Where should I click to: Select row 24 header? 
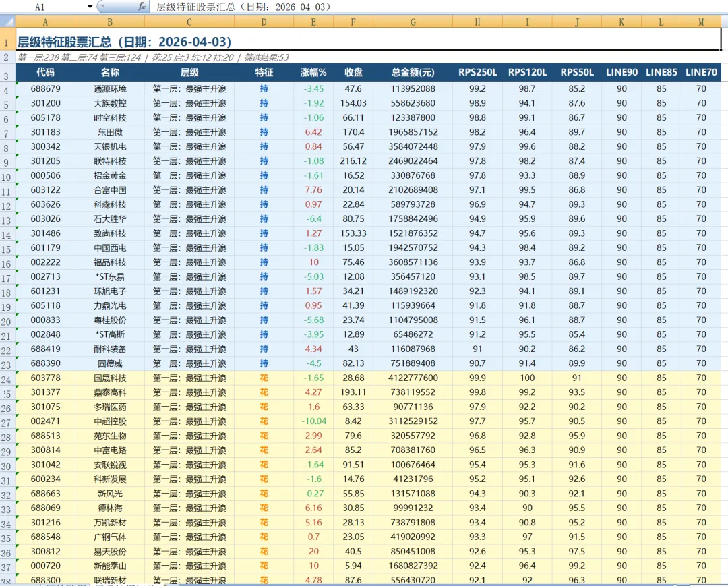7,379
